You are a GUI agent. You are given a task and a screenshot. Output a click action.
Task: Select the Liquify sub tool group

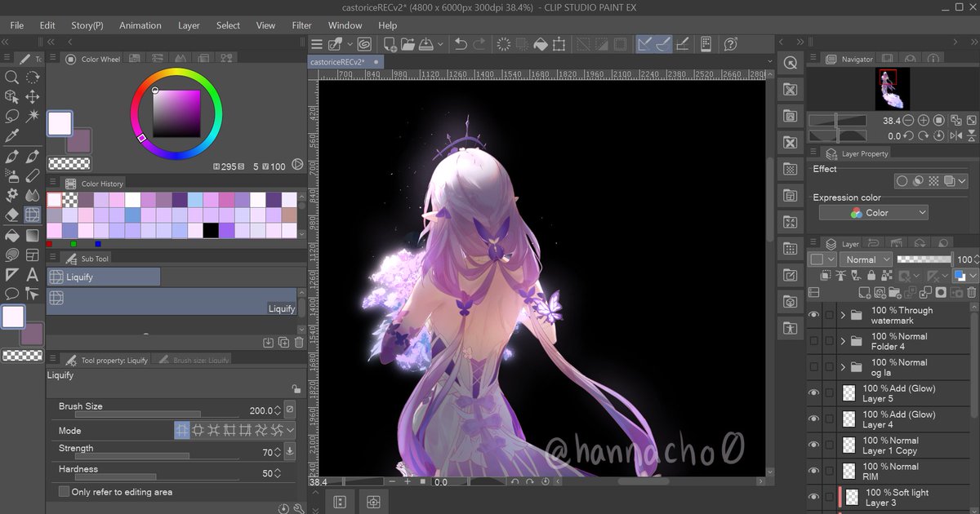pos(103,277)
